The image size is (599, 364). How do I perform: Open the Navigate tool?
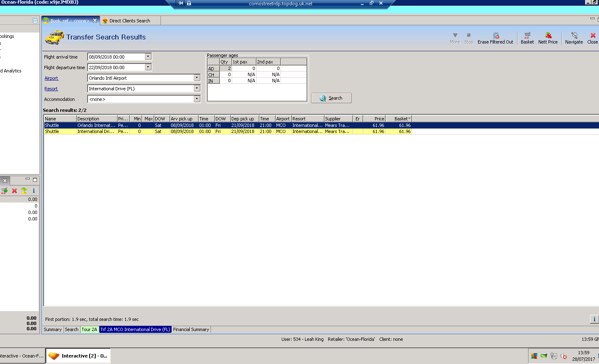click(574, 36)
